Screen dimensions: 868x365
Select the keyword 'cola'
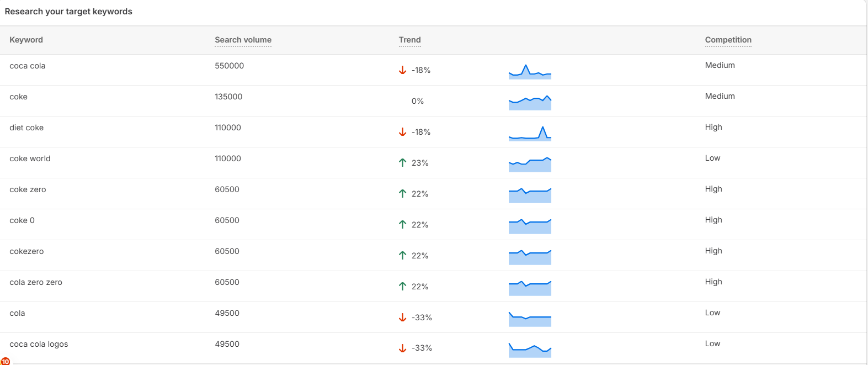pos(17,313)
